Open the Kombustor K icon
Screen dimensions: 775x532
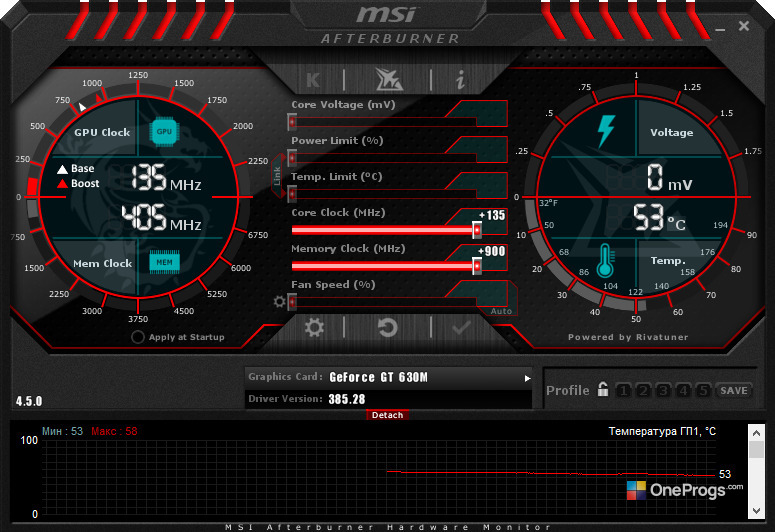click(x=313, y=80)
